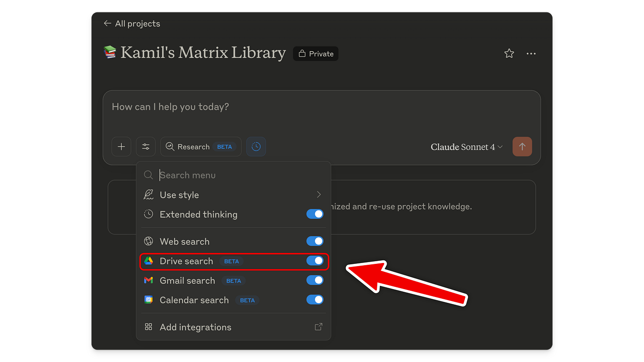Click into the Search menu field
This screenshot has height=362, width=644.
pyautogui.click(x=234, y=175)
